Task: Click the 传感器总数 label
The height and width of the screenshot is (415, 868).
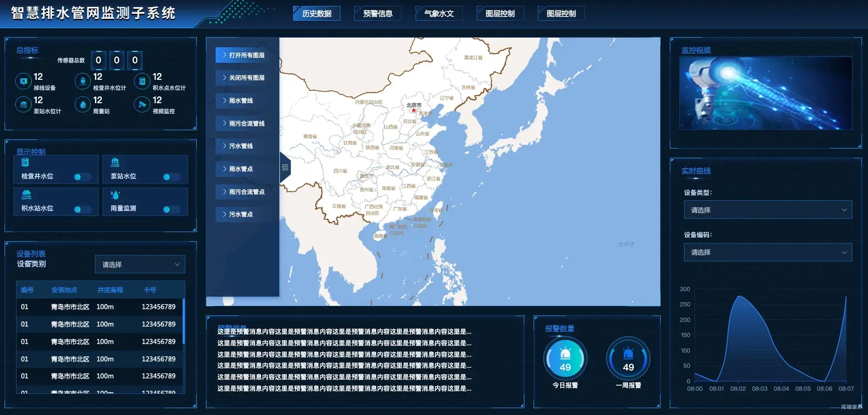Action: click(x=71, y=61)
